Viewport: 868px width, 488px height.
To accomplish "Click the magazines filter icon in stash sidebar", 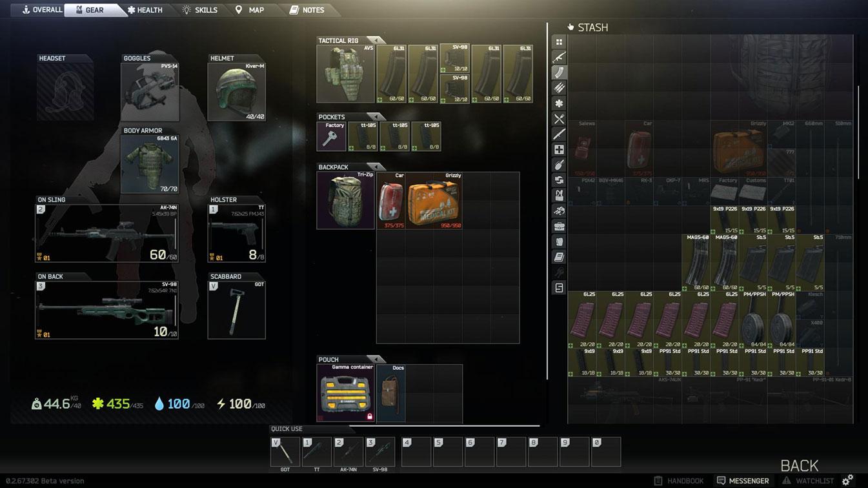I will pyautogui.click(x=559, y=72).
